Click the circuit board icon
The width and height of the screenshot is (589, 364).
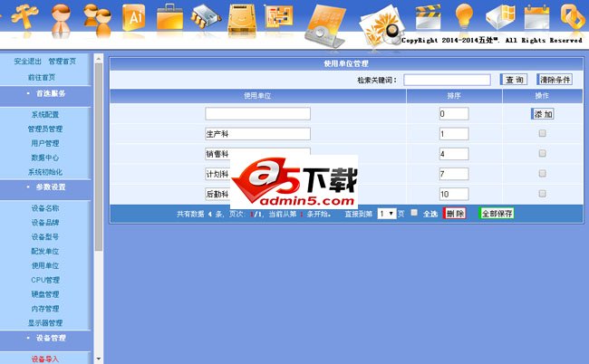278,16
